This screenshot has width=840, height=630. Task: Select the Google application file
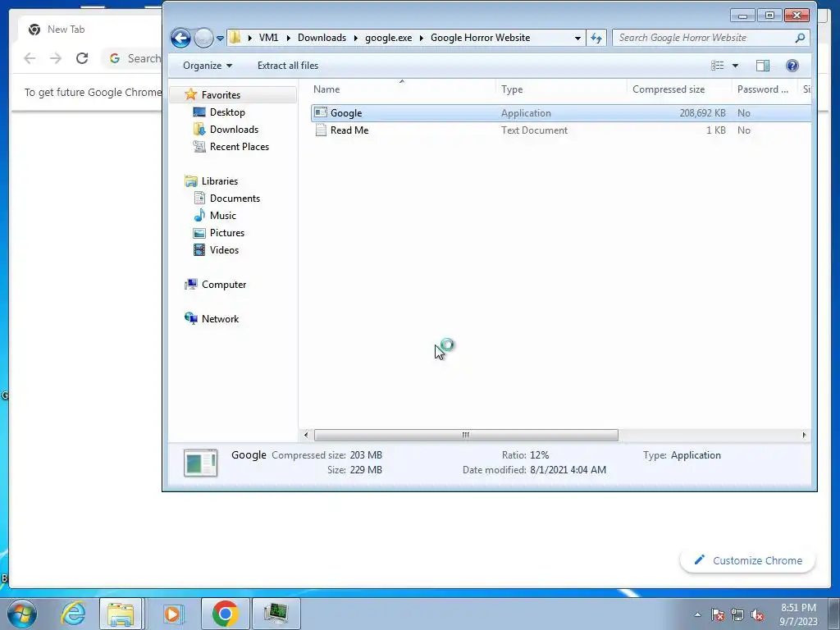click(x=561, y=113)
